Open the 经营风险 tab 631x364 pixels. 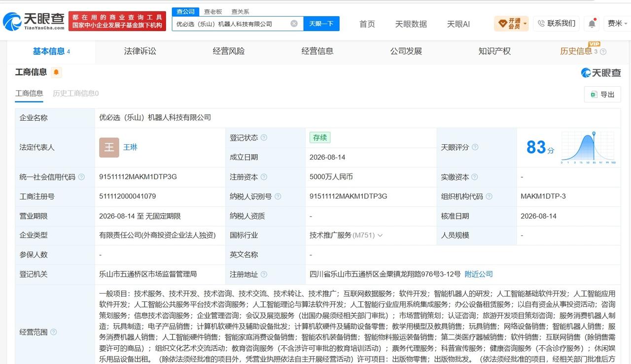[229, 51]
